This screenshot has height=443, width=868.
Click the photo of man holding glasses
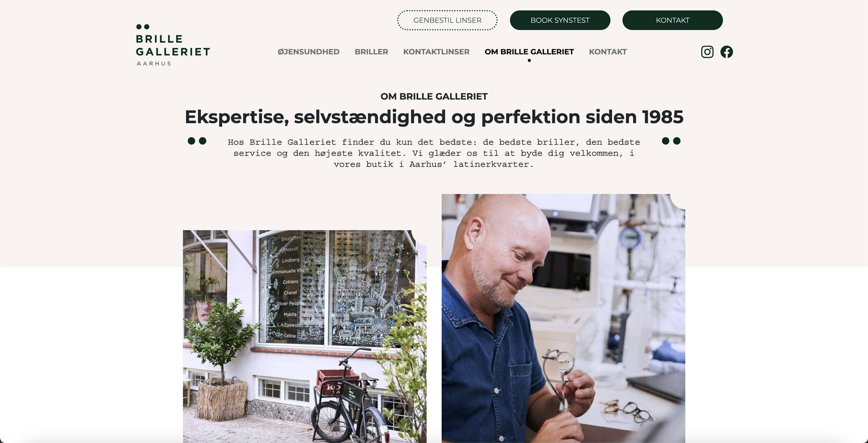point(563,318)
